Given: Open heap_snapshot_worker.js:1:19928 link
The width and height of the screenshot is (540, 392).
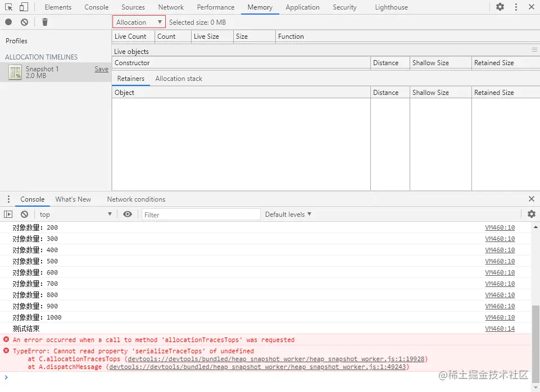Looking at the screenshot, I should (276, 359).
